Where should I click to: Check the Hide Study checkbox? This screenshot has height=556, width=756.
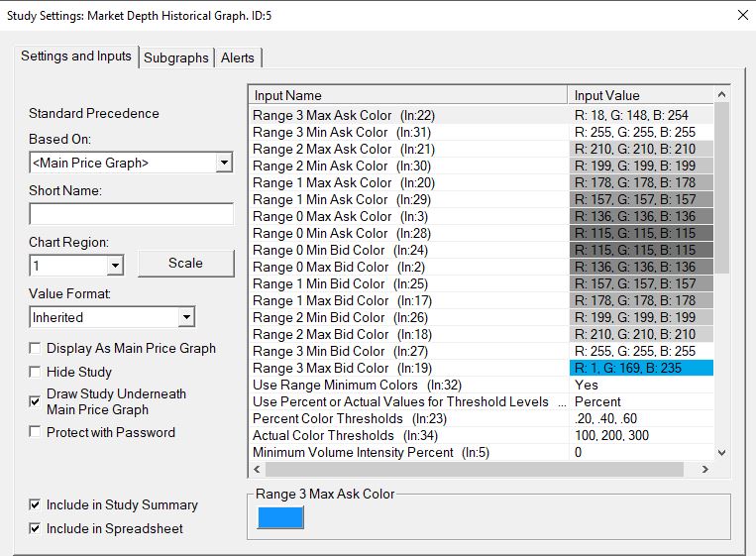(35, 372)
